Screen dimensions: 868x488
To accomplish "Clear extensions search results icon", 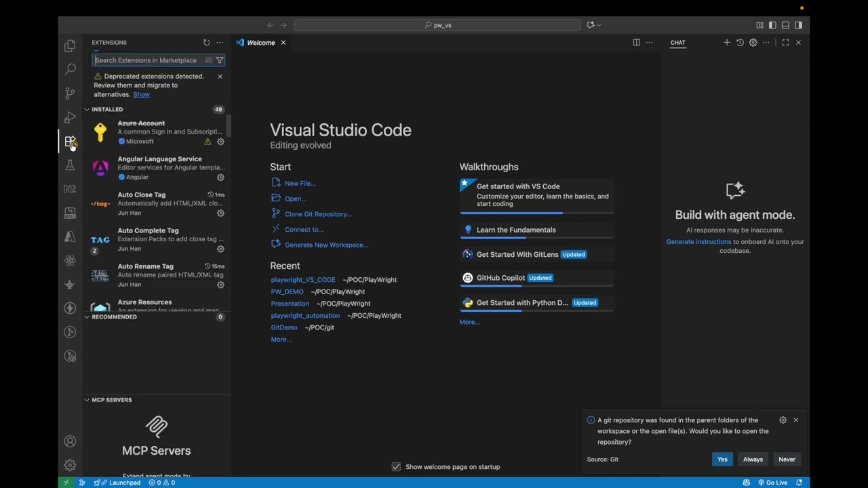I will [208, 60].
